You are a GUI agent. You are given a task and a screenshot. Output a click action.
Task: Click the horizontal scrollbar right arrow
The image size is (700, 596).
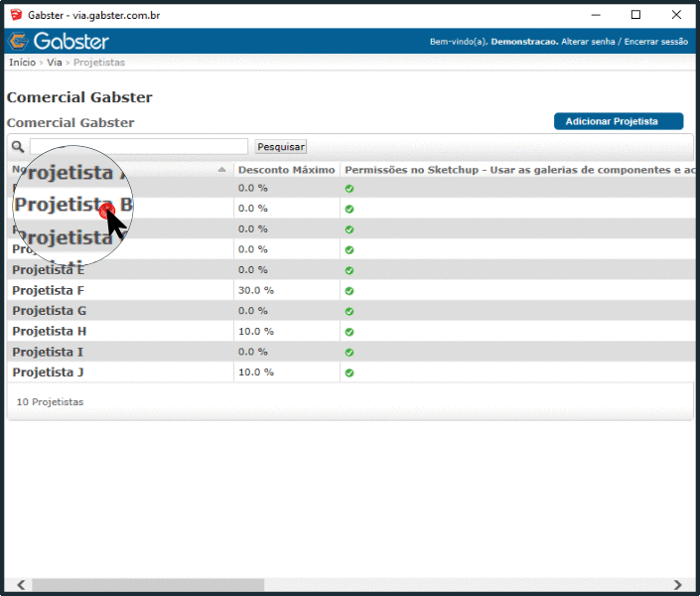(678, 585)
